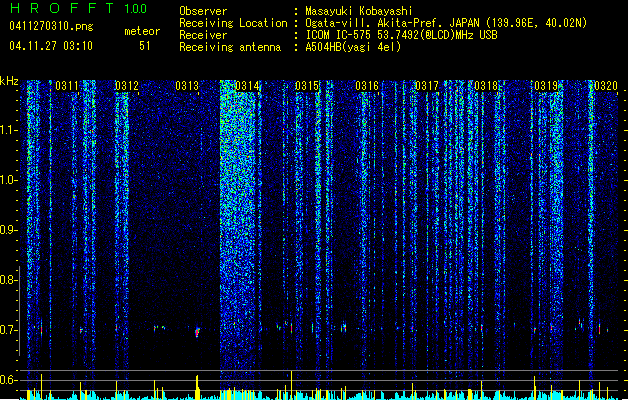Click the 0.6 kHz axis label
This screenshot has height=400, width=629.
tap(9, 380)
